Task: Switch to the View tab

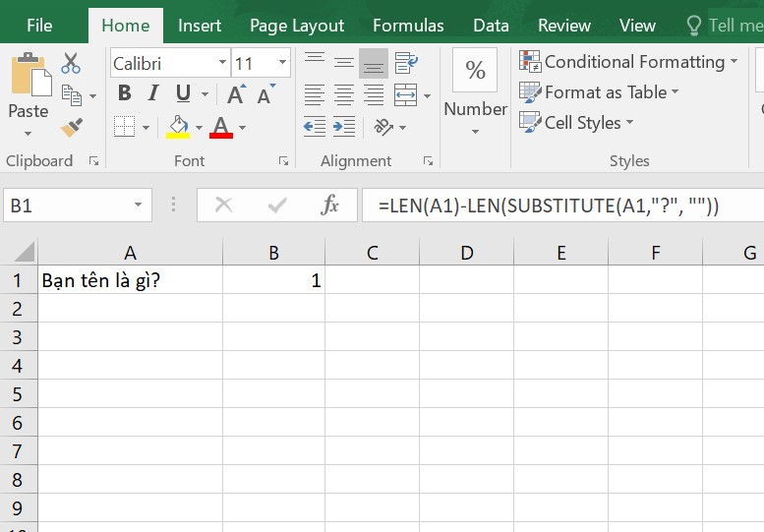Action: click(637, 26)
